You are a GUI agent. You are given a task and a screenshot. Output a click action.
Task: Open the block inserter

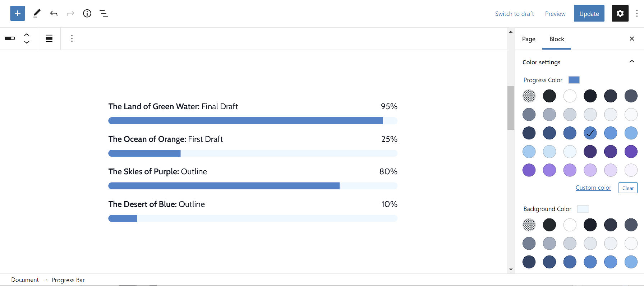[17, 13]
